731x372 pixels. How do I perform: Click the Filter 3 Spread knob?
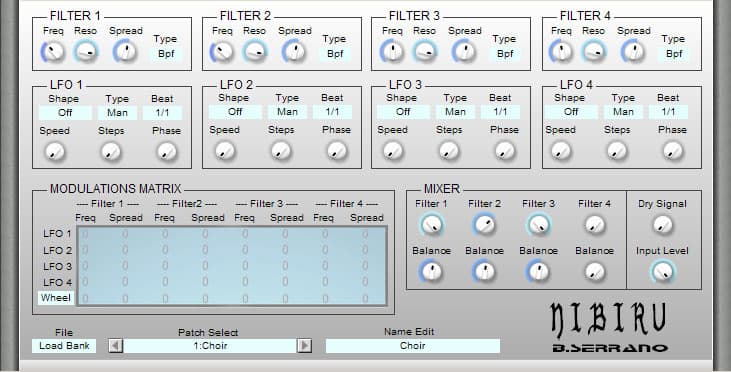click(x=464, y=51)
